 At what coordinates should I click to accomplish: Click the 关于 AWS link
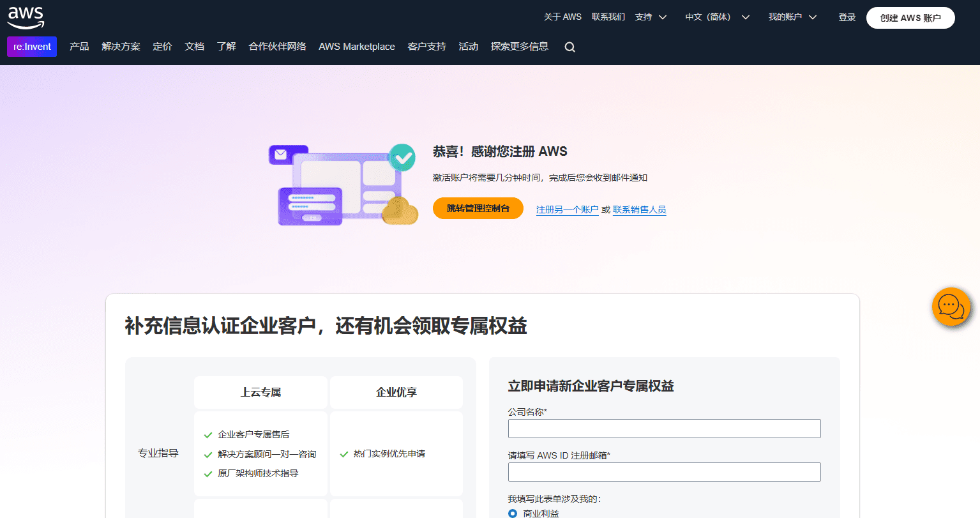(562, 17)
